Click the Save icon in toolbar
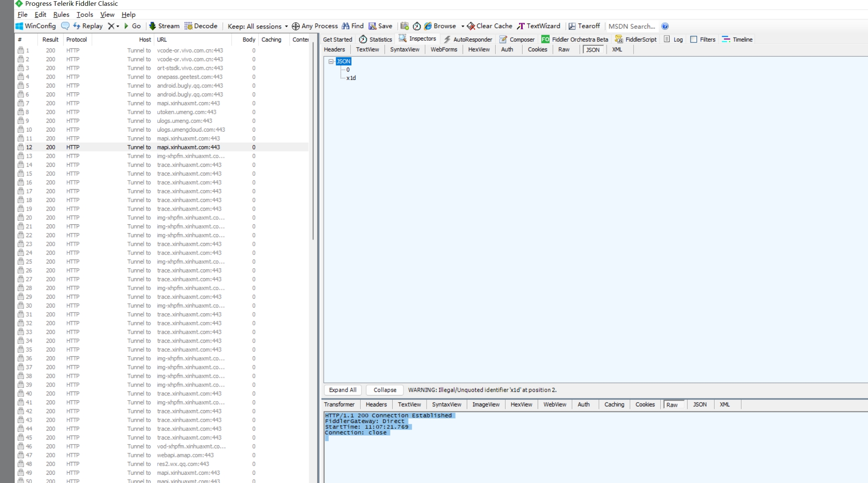The width and height of the screenshot is (868, 483). [x=373, y=26]
